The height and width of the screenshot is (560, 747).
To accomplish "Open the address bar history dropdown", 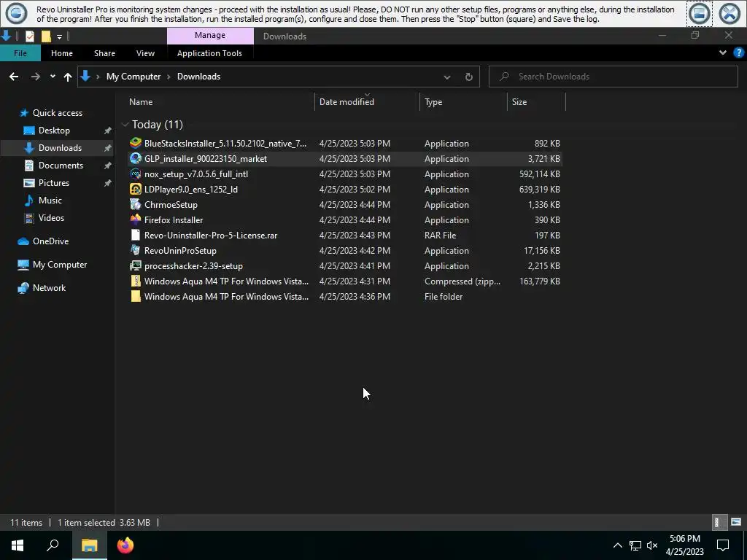I will [447, 77].
